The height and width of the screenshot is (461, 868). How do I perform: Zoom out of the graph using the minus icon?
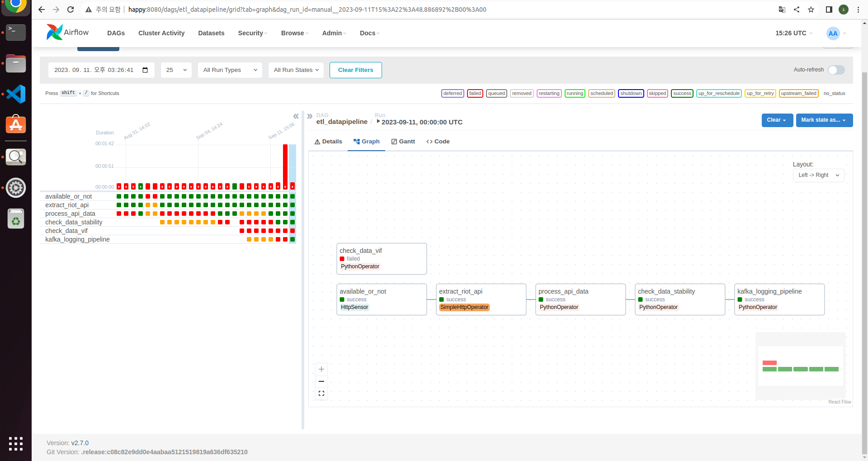321,381
